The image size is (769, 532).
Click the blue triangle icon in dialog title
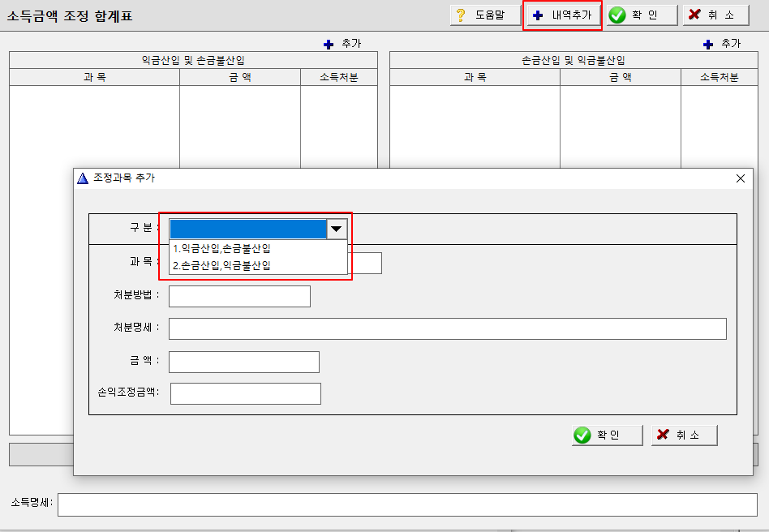click(x=83, y=178)
